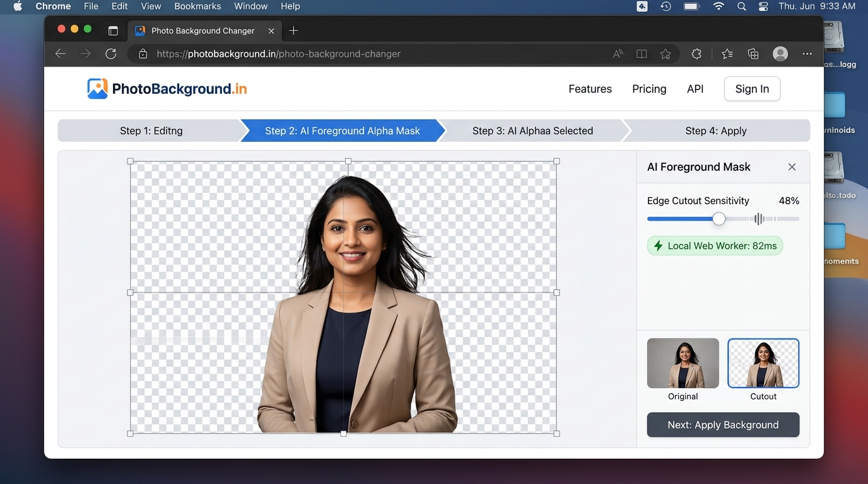The width and height of the screenshot is (868, 484).
Task: Open the browser three-dot menu
Action: coord(807,54)
